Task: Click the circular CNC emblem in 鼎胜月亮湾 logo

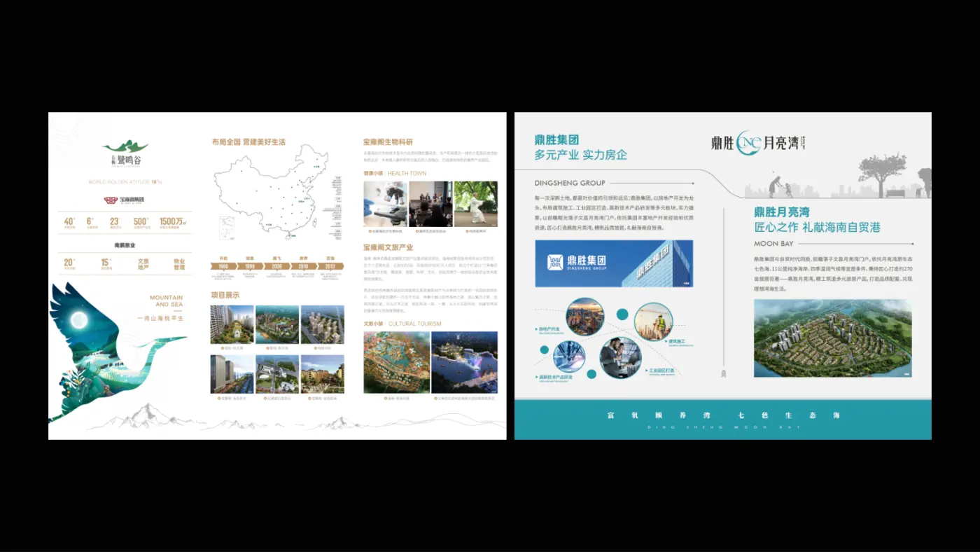Action: point(748,143)
